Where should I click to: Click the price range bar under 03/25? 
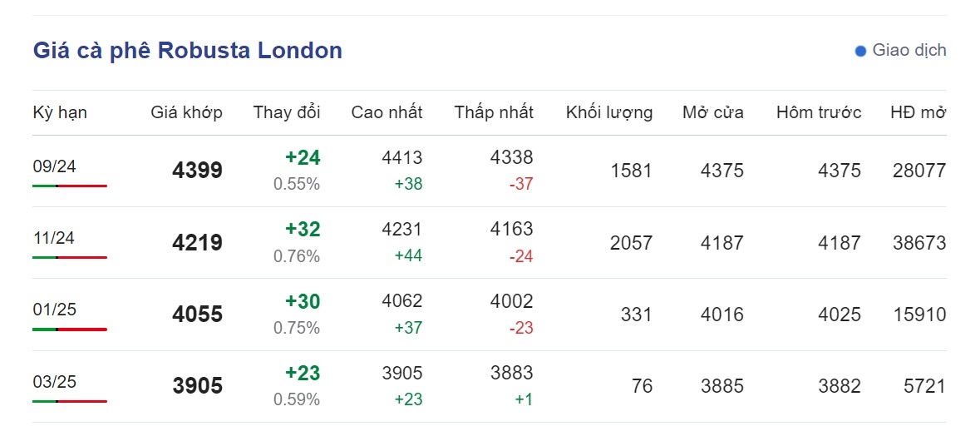pos(70,401)
